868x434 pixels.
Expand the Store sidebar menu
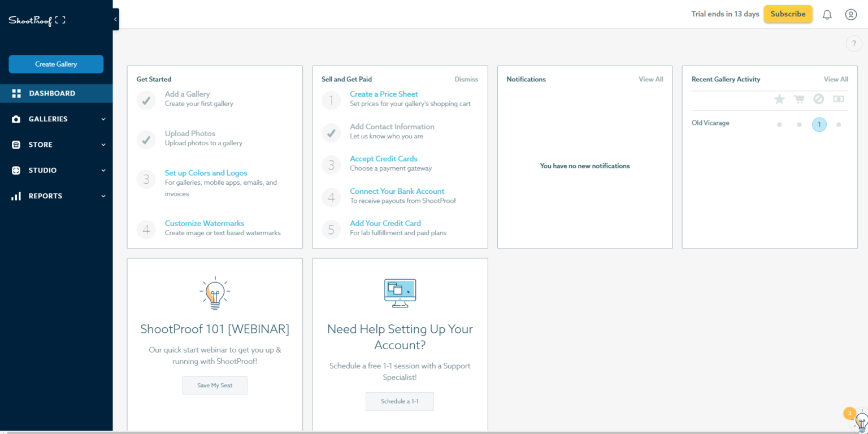[57, 145]
